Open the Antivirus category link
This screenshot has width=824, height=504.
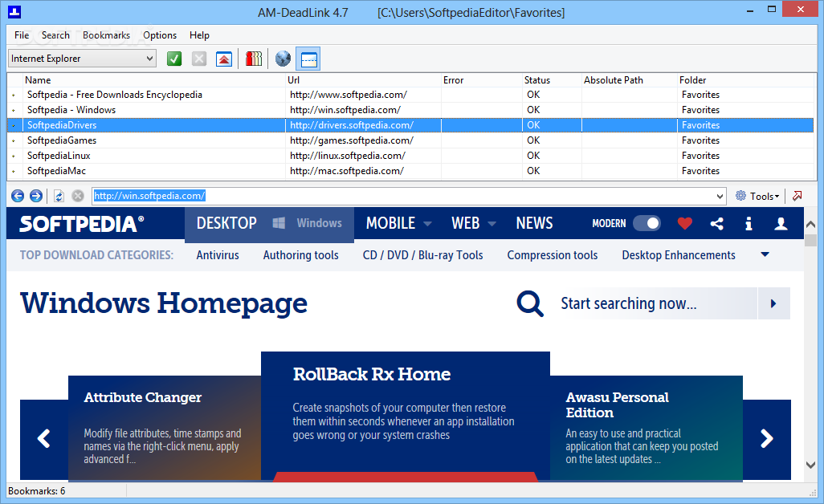pos(218,255)
